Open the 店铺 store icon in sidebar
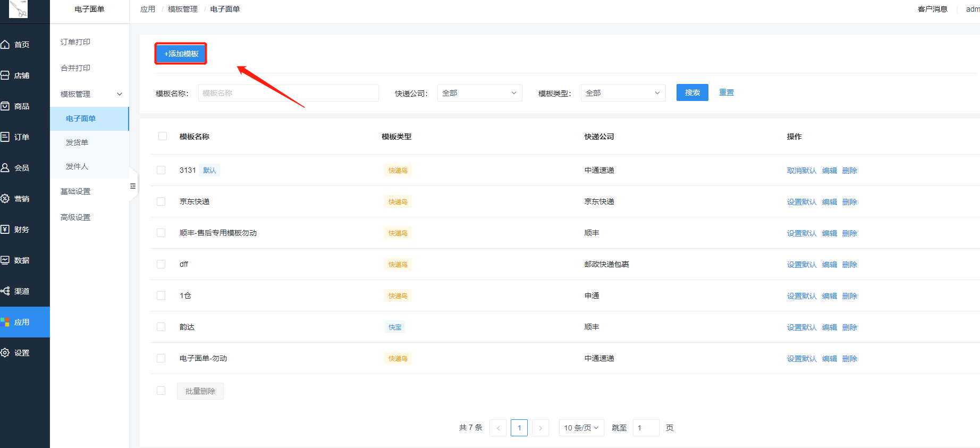This screenshot has height=448, width=980. 5,75
